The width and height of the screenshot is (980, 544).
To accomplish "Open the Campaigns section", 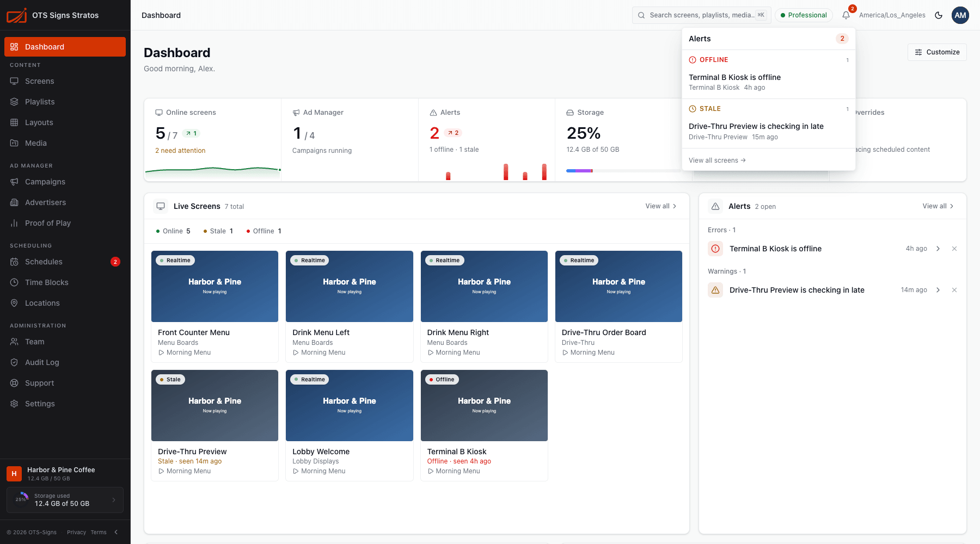I will (65, 182).
